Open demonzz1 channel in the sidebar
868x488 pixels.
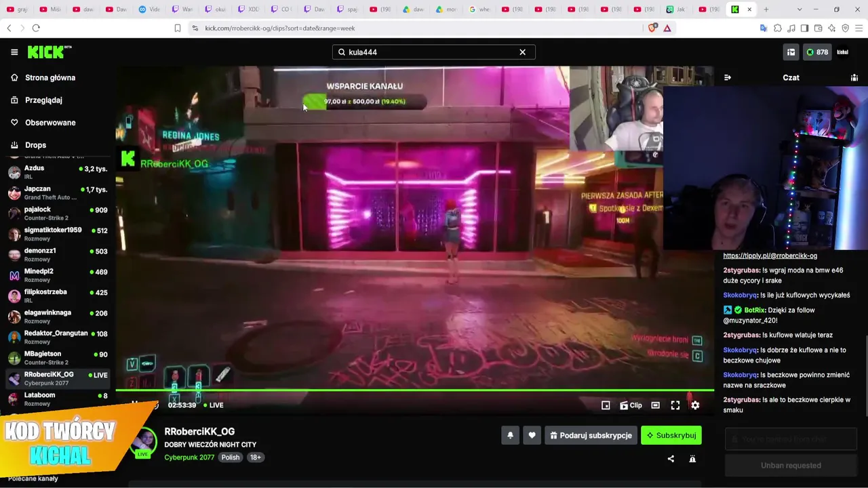58,255
